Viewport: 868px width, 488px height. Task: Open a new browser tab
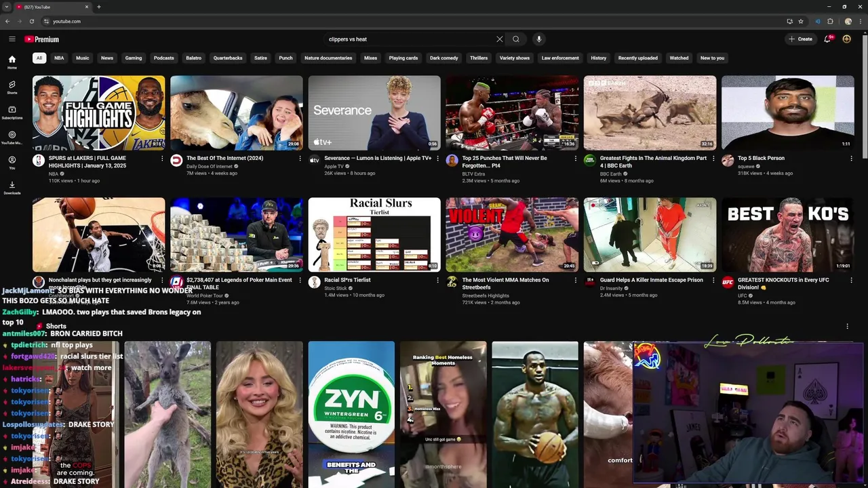(x=99, y=7)
